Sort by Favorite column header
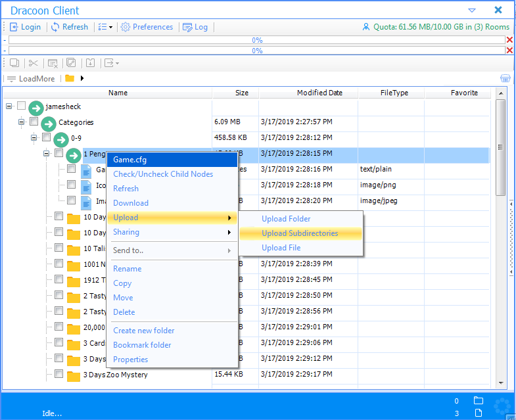This screenshot has height=420, width=516. coord(464,93)
